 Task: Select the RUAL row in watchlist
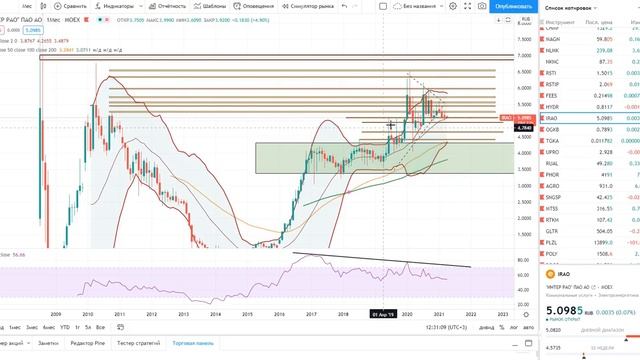pyautogui.click(x=590, y=163)
